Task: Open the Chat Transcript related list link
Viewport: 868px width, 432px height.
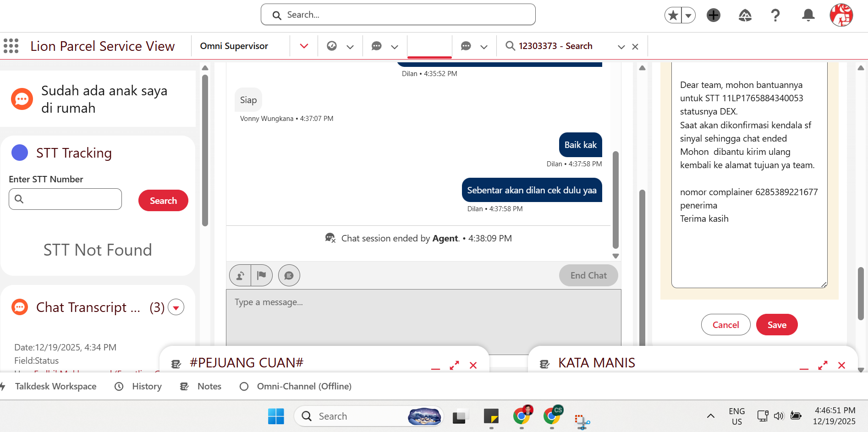Action: [88, 307]
